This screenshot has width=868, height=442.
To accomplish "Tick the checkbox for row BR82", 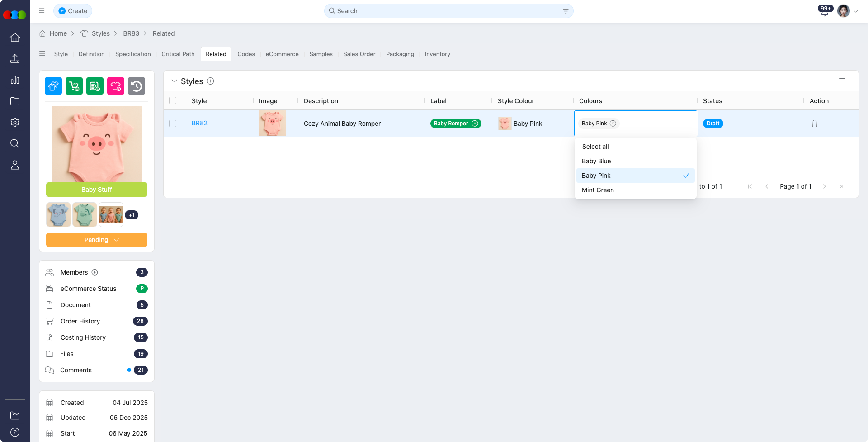I will click(173, 124).
